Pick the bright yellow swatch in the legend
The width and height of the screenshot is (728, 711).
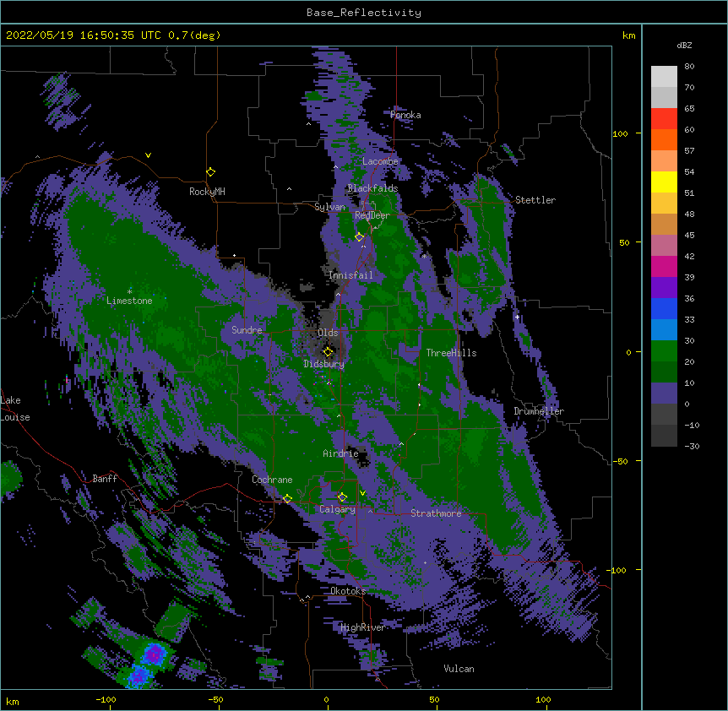pyautogui.click(x=664, y=182)
